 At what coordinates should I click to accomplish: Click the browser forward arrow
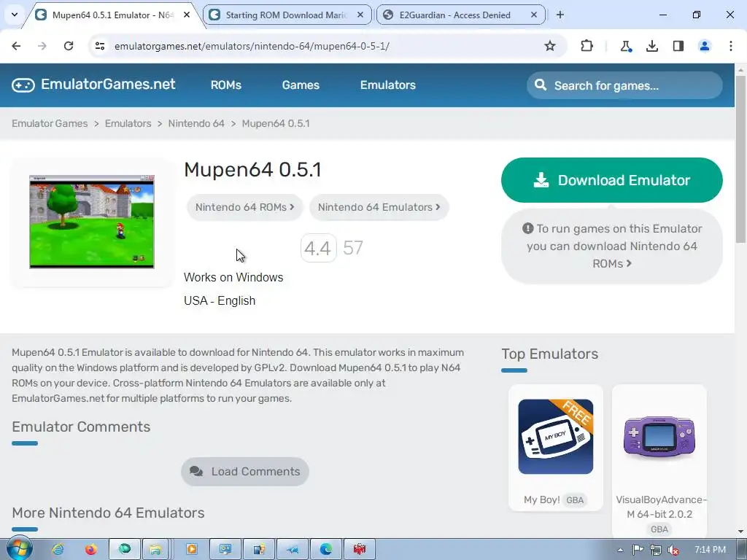click(x=42, y=46)
